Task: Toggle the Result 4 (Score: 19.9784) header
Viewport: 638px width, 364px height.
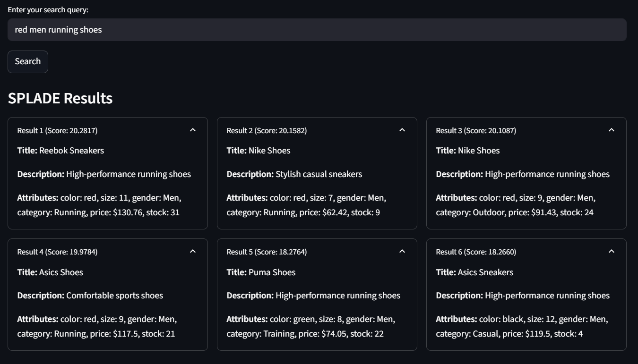Action: pos(108,252)
